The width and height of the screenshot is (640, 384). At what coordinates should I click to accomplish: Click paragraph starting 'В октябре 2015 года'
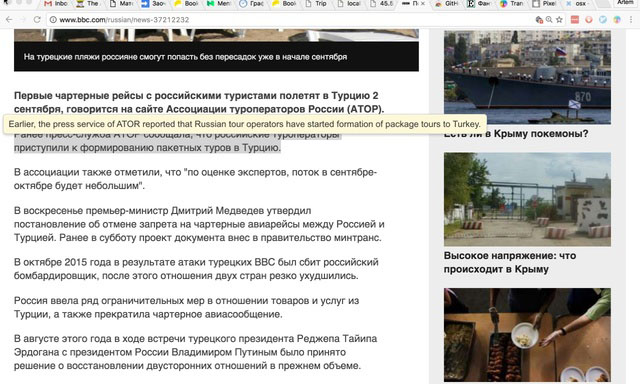point(196,269)
